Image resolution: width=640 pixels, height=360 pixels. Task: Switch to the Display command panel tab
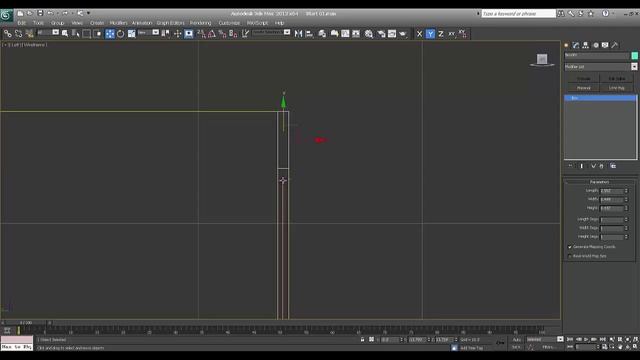(605, 45)
